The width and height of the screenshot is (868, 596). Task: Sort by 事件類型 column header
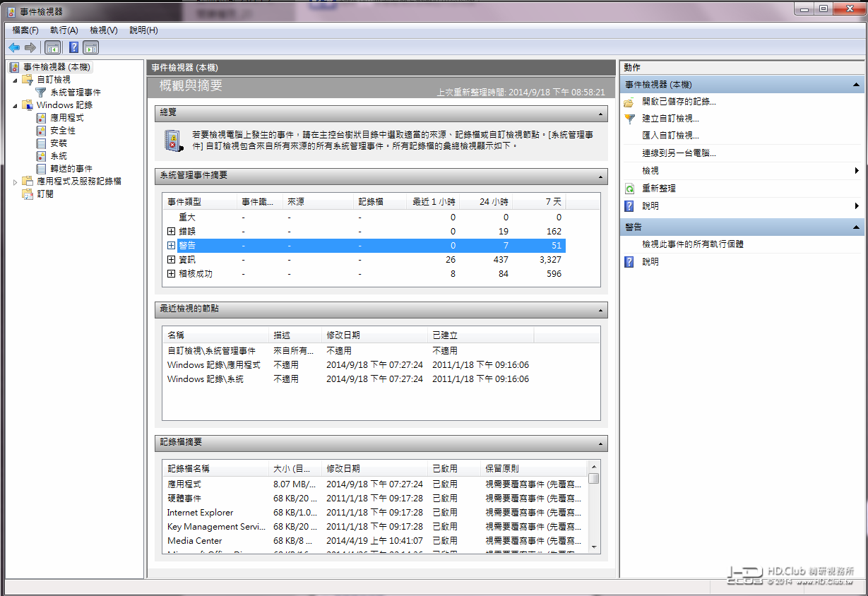200,202
